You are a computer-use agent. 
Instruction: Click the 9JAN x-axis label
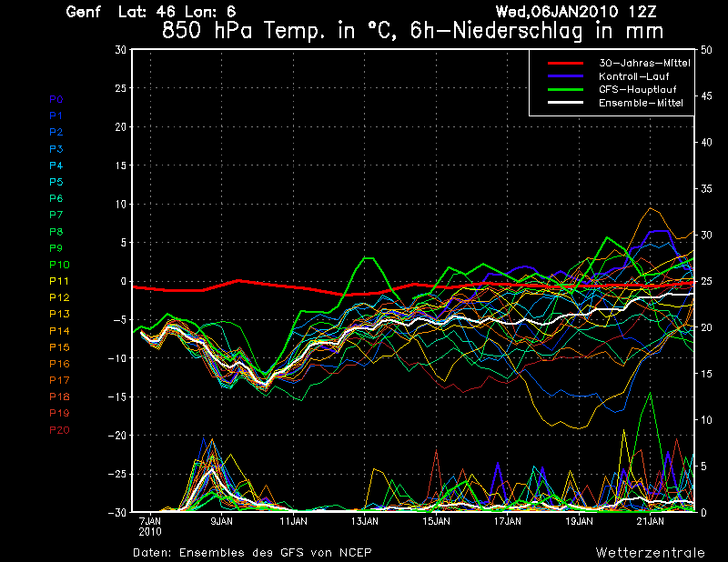click(222, 521)
